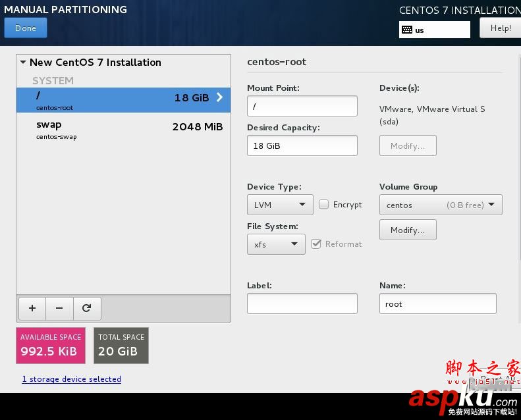Click the Label input field

point(302,303)
